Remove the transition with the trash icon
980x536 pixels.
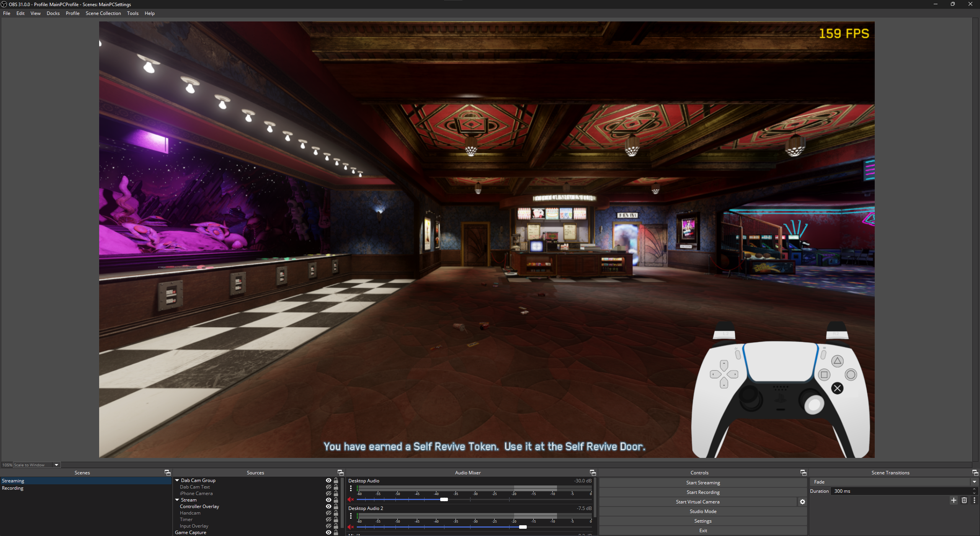click(x=964, y=500)
